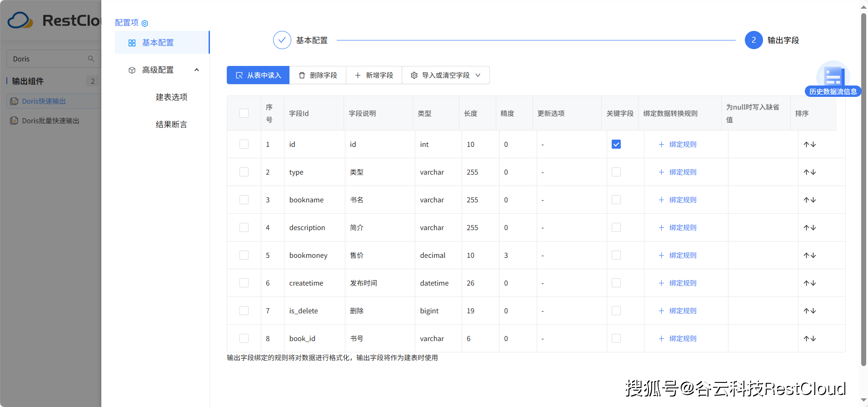
Task: Select Doris批量快速输出 component
Action: click(x=50, y=121)
